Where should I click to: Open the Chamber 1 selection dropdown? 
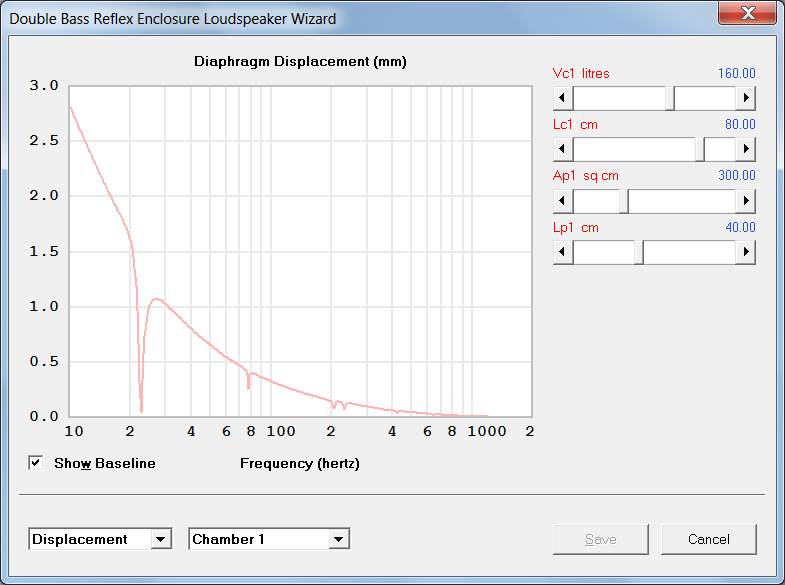click(x=338, y=539)
